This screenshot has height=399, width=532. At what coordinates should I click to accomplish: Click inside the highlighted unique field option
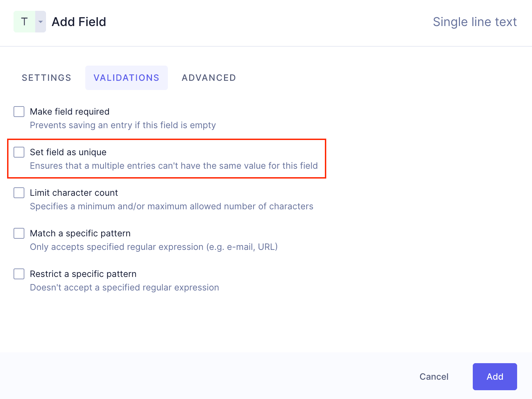point(166,158)
